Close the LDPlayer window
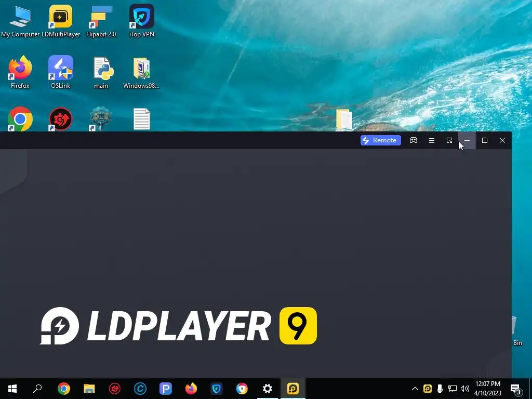 tap(502, 140)
